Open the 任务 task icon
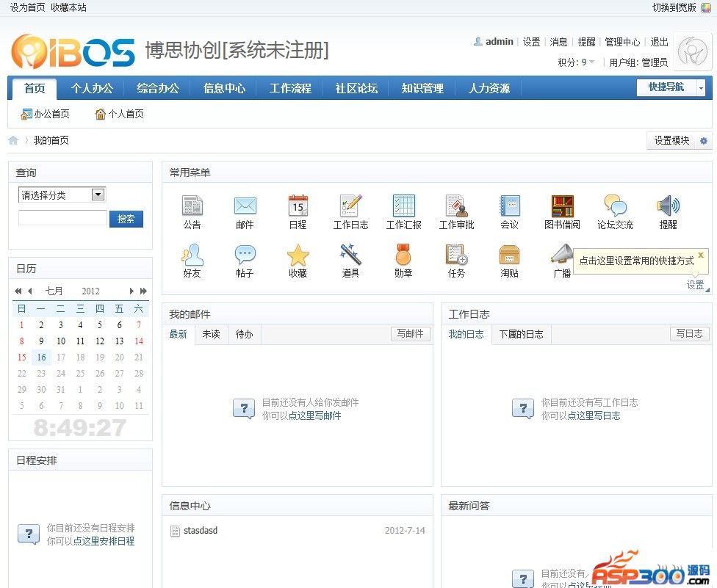 [456, 255]
